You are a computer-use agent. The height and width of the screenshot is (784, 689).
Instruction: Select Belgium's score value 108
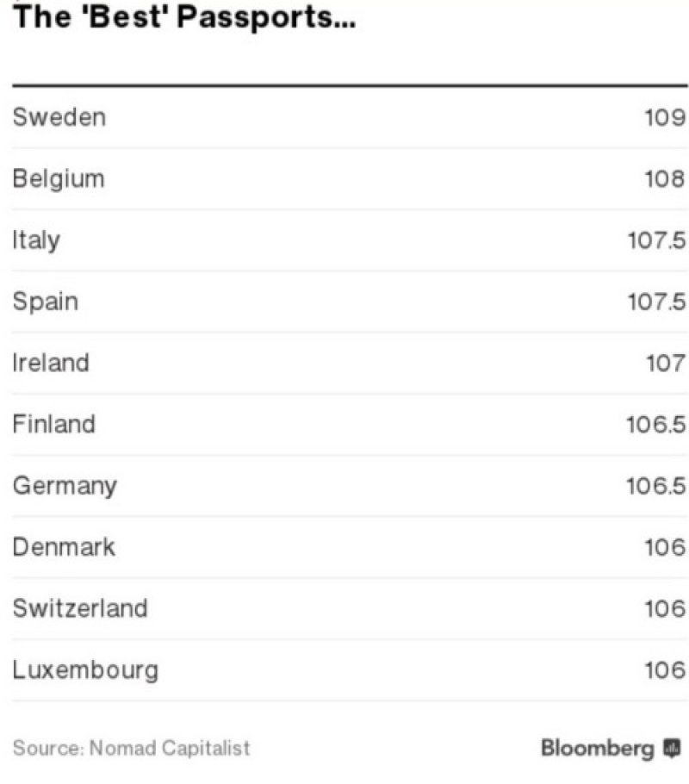click(x=665, y=178)
